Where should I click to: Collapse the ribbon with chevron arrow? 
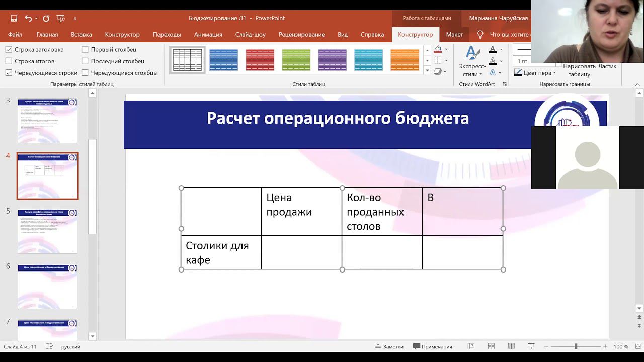point(637,84)
